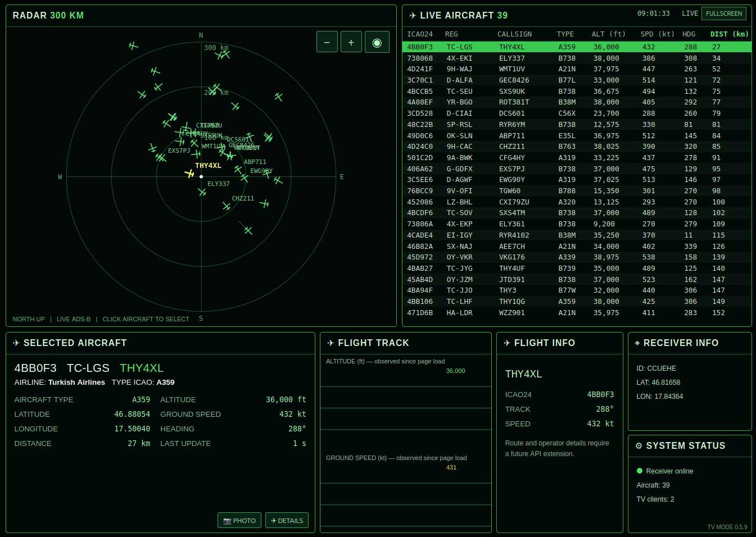
Task: Select the CHZ211 row in aircraft list
Action: (x=577, y=147)
